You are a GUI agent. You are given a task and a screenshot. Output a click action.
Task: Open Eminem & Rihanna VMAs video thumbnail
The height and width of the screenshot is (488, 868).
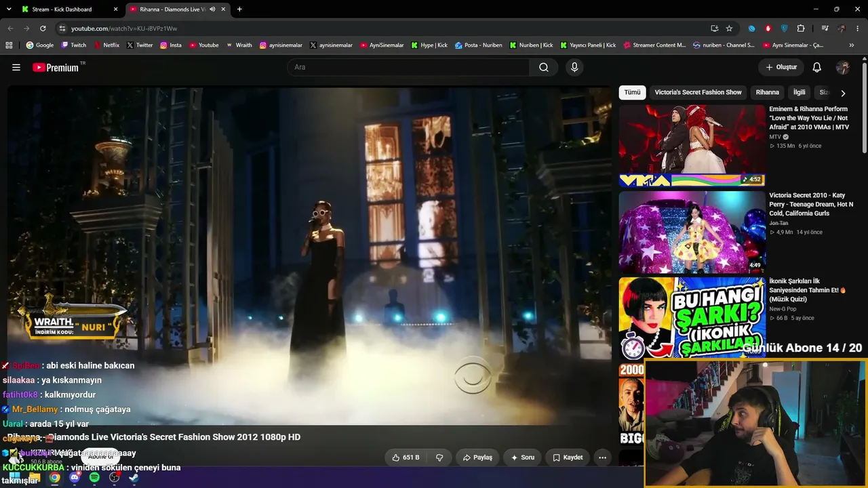(x=692, y=145)
